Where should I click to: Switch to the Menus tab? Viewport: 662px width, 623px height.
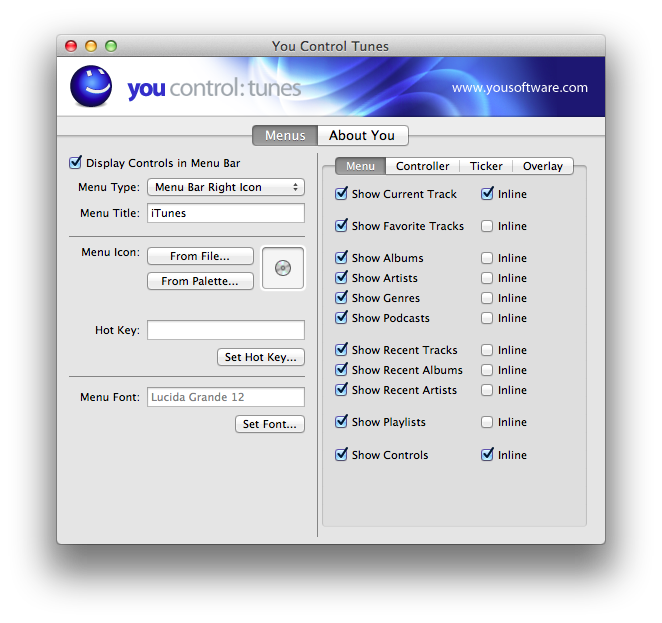[x=285, y=135]
